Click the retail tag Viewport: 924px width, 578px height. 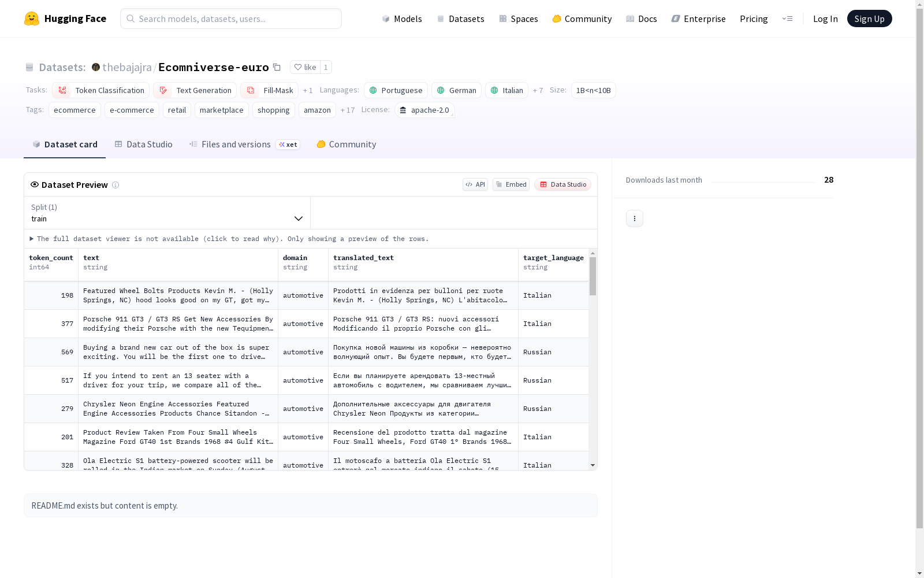(x=177, y=110)
